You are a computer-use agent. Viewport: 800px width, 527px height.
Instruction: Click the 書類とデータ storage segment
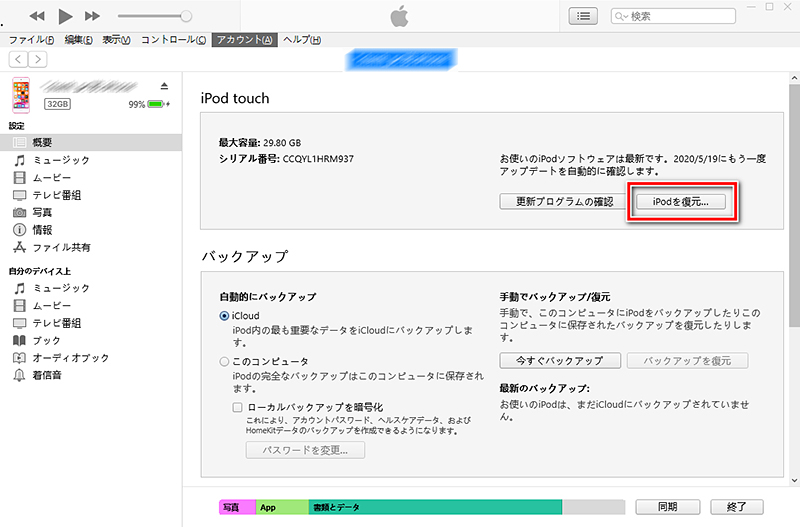[435, 507]
